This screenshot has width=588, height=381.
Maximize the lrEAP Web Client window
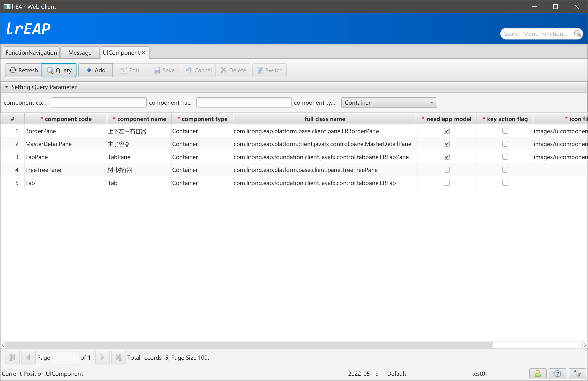555,7
